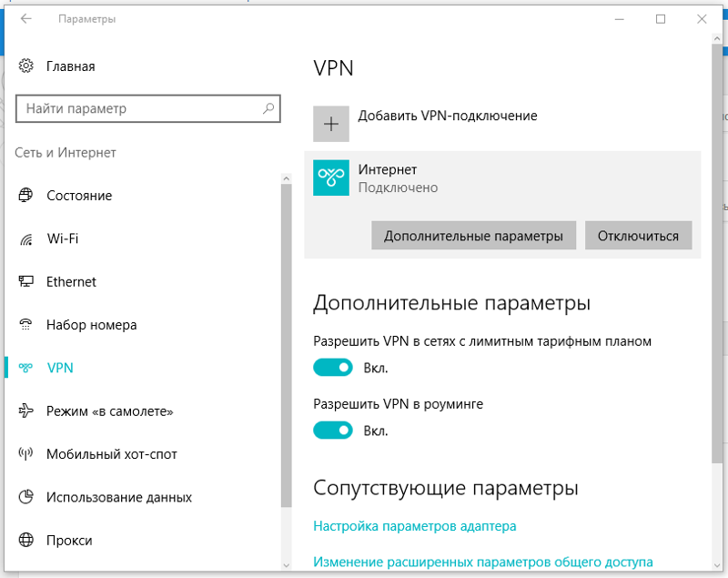Image resolution: width=728 pixels, height=578 pixels.
Task: Open the Прокси section
Action: coord(69,541)
